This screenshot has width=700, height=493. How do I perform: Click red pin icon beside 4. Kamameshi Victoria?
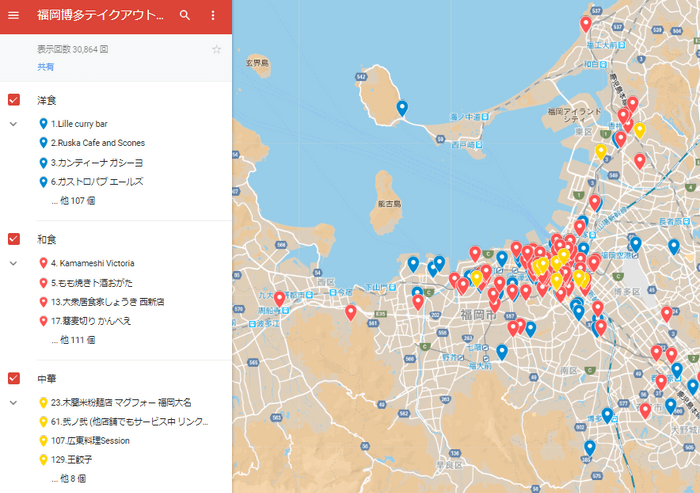(42, 263)
